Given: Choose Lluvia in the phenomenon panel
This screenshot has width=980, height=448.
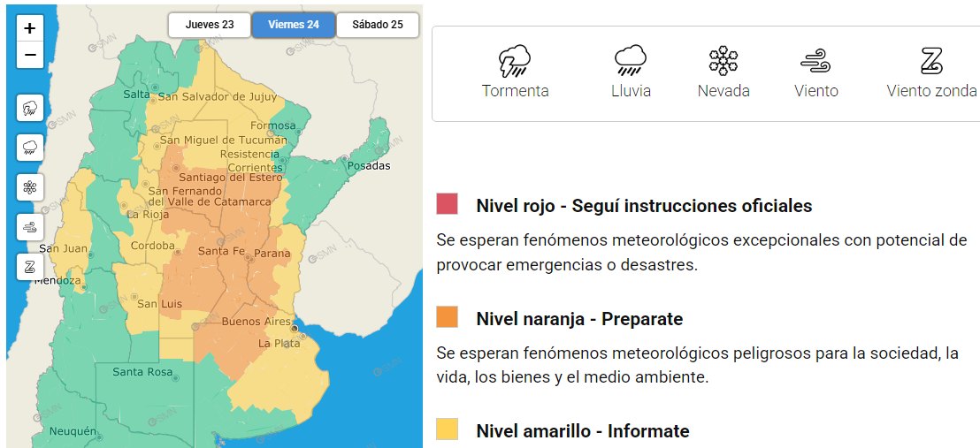Looking at the screenshot, I should click(631, 72).
